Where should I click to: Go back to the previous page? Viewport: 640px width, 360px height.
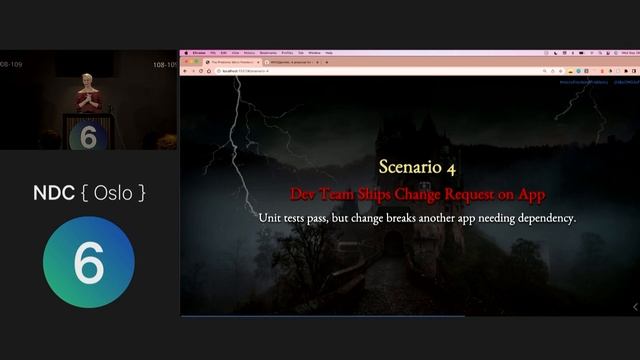pos(185,71)
